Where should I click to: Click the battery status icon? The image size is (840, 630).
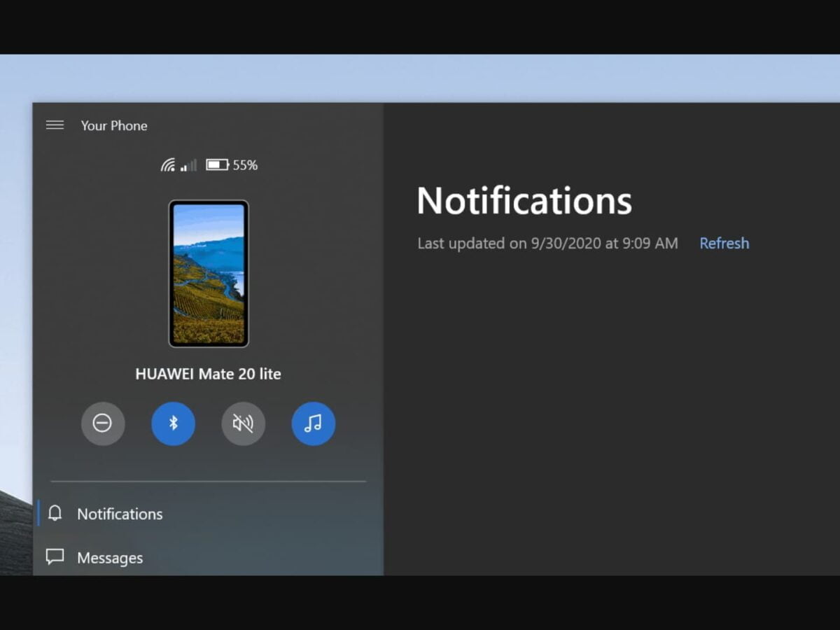[x=218, y=165]
